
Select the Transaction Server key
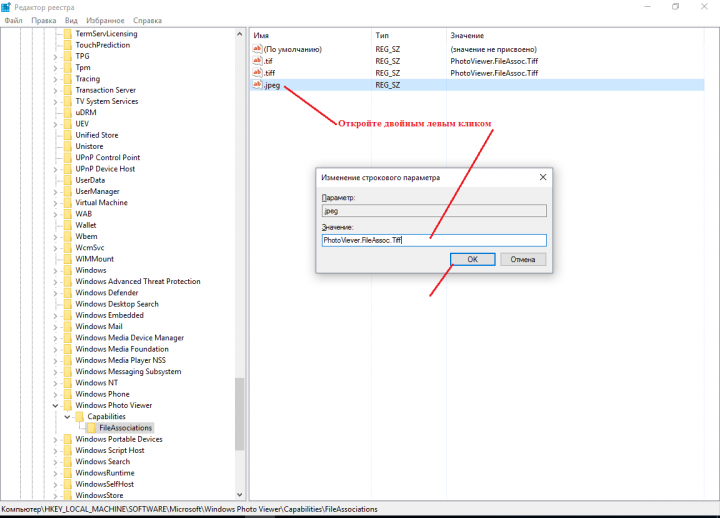click(x=106, y=90)
